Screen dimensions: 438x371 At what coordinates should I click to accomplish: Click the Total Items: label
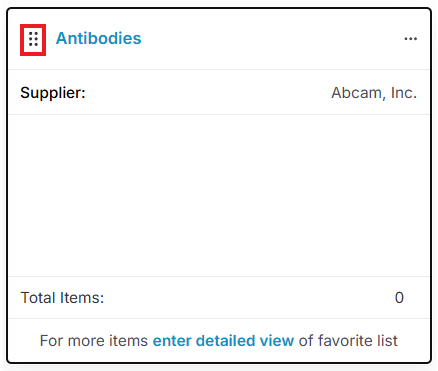tap(62, 298)
